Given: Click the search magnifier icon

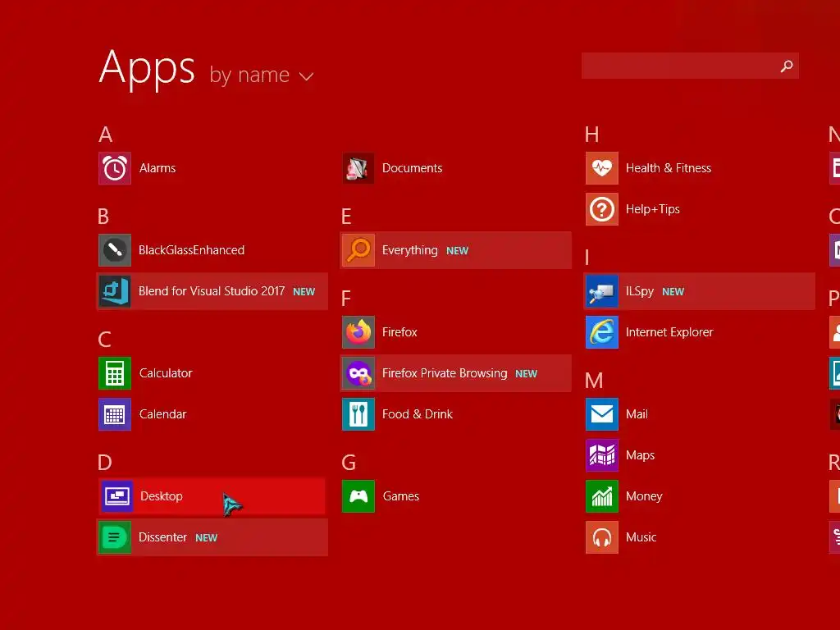Looking at the screenshot, I should pos(787,66).
